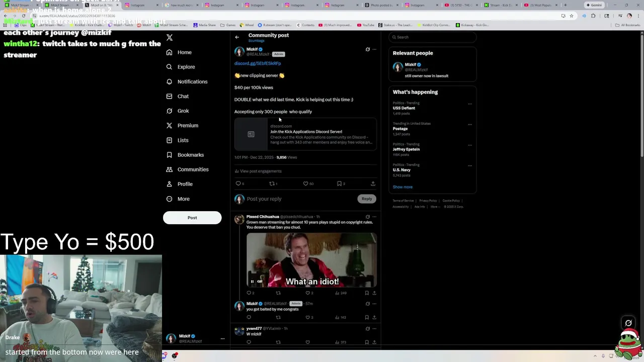Open the Scumbags community link
The width and height of the screenshot is (644, 362).
[256, 41]
